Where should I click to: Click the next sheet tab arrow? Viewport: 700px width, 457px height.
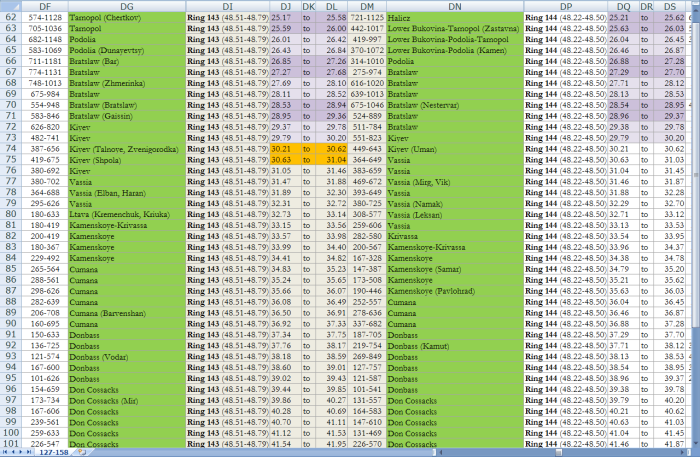click(21, 452)
